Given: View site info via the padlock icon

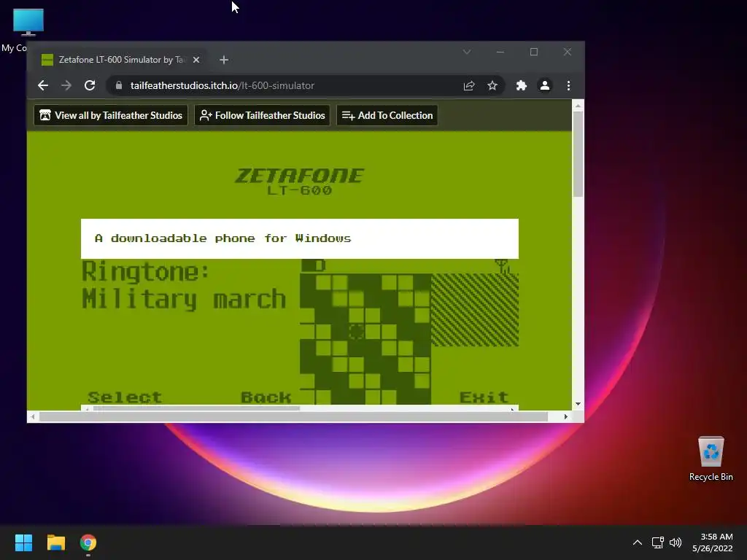Looking at the screenshot, I should [x=119, y=85].
